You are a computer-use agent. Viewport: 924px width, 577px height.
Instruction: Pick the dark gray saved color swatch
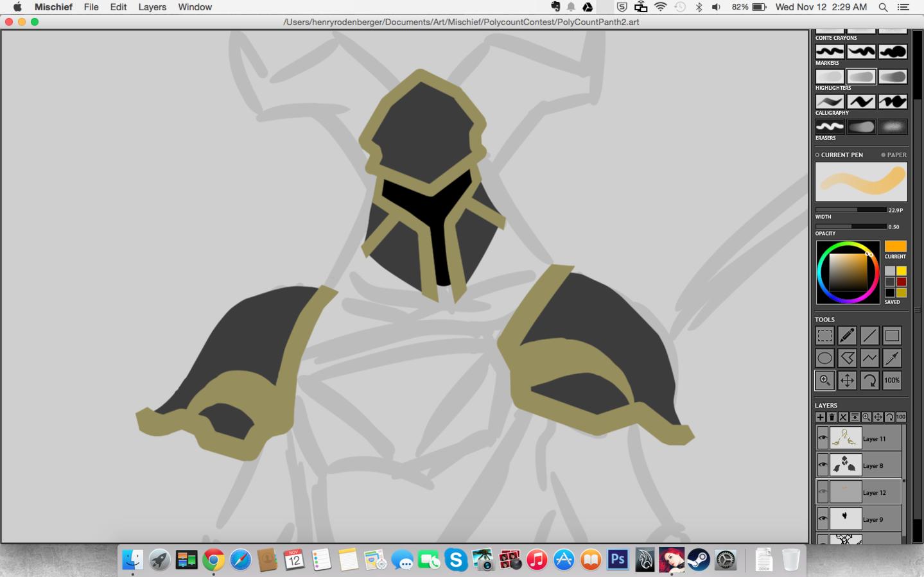click(x=890, y=282)
